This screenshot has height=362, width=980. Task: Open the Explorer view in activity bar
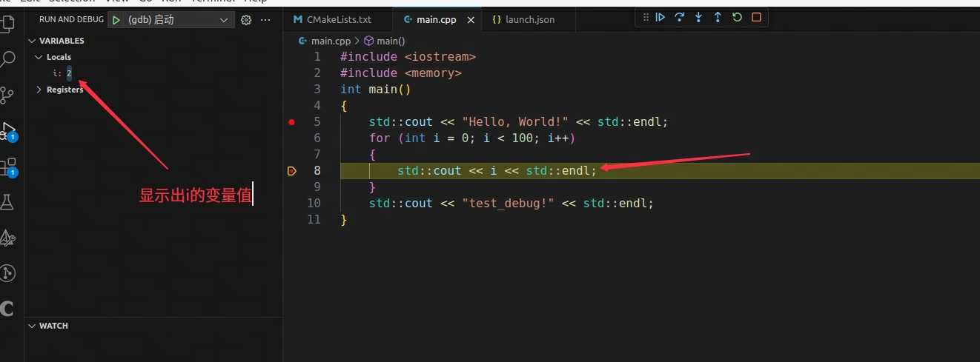click(7, 23)
